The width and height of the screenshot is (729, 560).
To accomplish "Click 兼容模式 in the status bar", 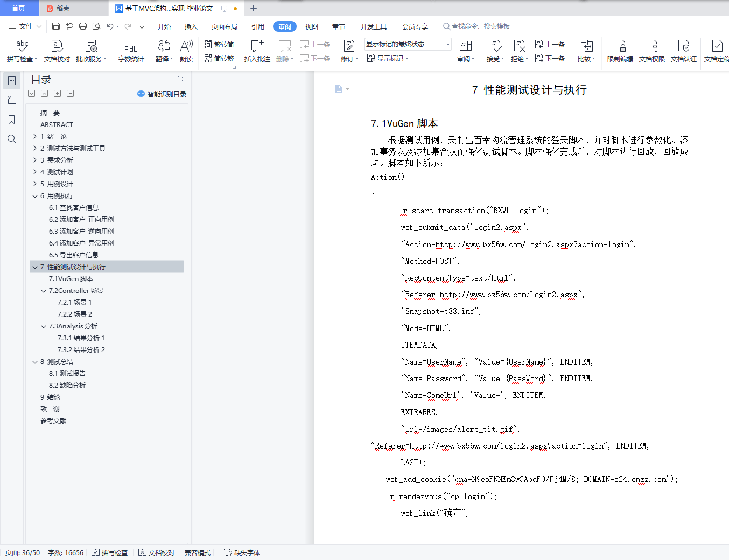I will tap(198, 552).
